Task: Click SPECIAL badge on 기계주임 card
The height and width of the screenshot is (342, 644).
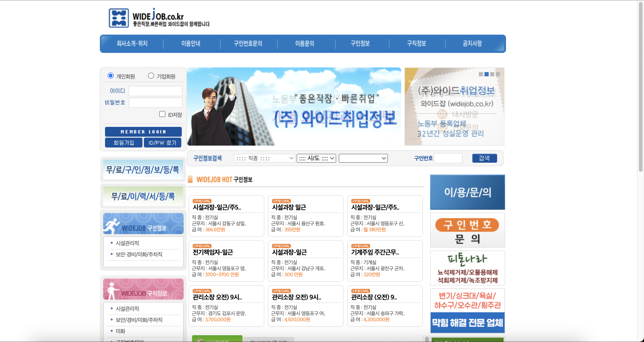Action: [x=360, y=246]
